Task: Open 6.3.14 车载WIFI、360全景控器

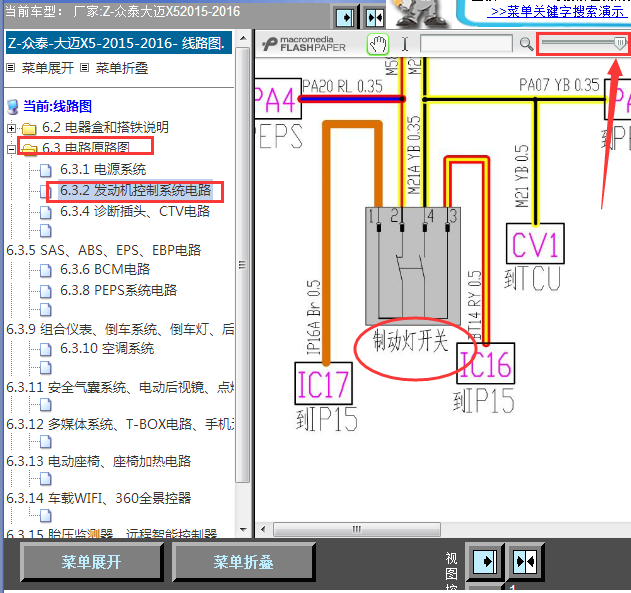Action: coord(99,498)
